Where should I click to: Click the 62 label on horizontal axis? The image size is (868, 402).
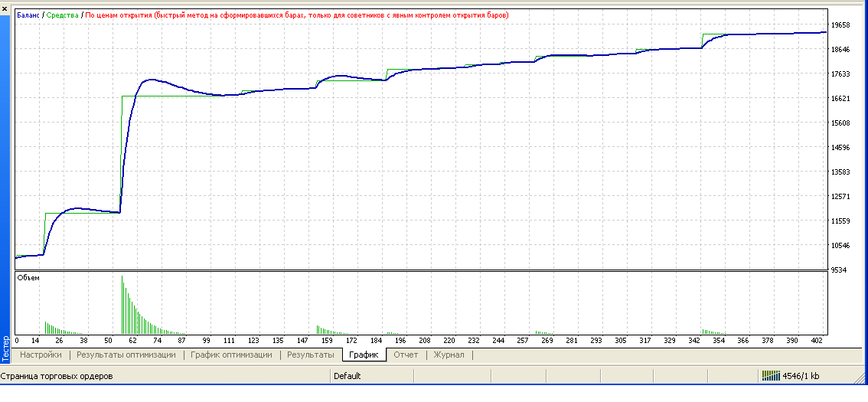pyautogui.click(x=133, y=340)
